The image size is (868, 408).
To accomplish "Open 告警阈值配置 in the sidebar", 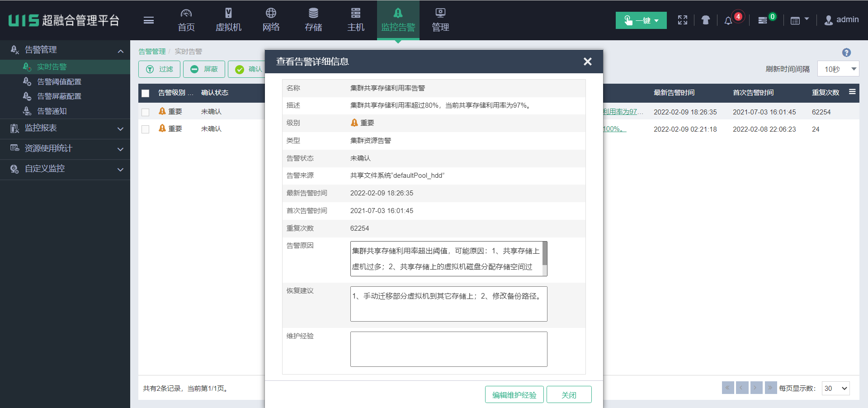I will point(59,82).
